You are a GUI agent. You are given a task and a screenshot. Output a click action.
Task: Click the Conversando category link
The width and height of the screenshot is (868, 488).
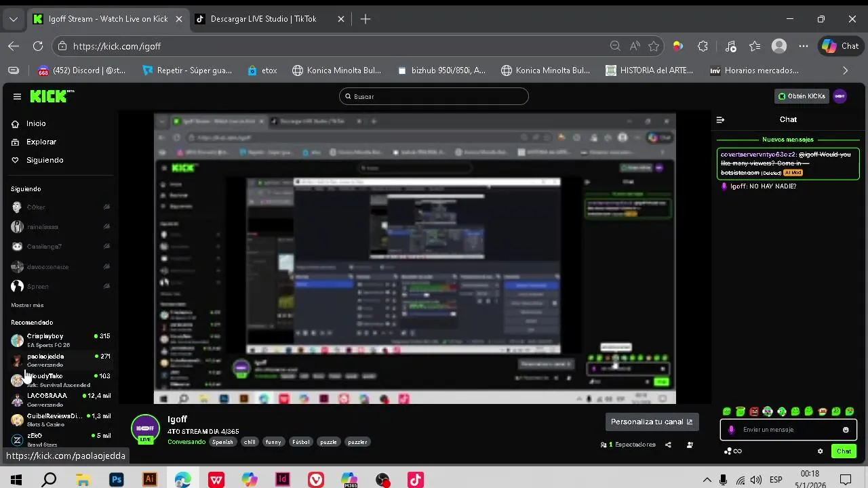(186, 442)
